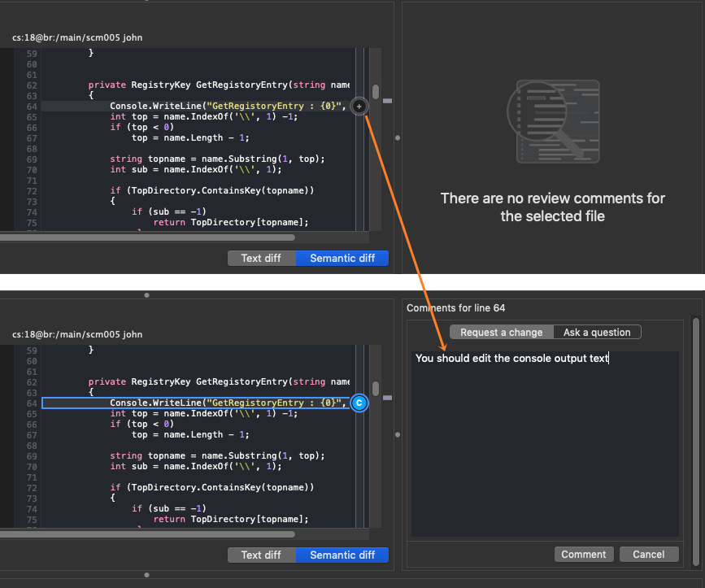Click the bottom 'cs:18@br:/main/scm005 john' label
Viewport: 705px width, 588px height.
point(77,334)
